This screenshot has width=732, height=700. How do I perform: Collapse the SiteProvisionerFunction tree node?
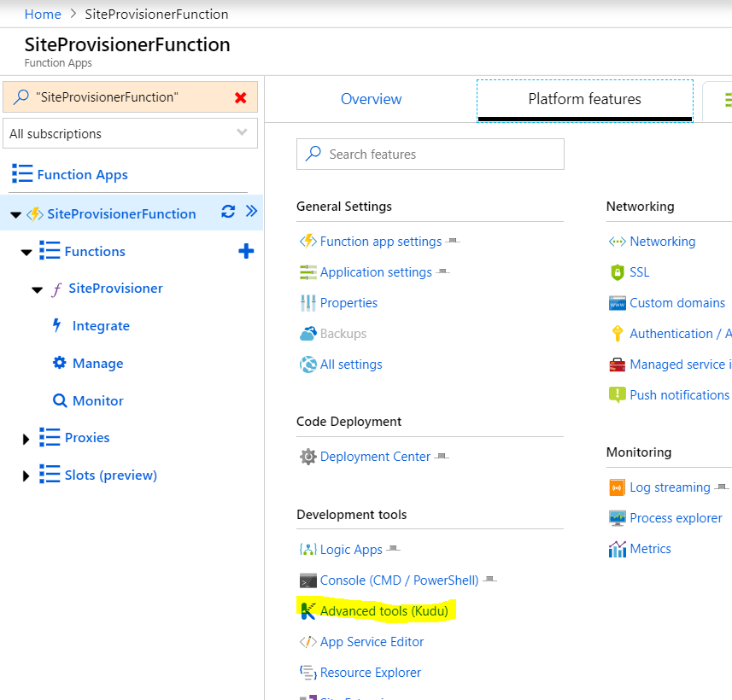coord(16,214)
